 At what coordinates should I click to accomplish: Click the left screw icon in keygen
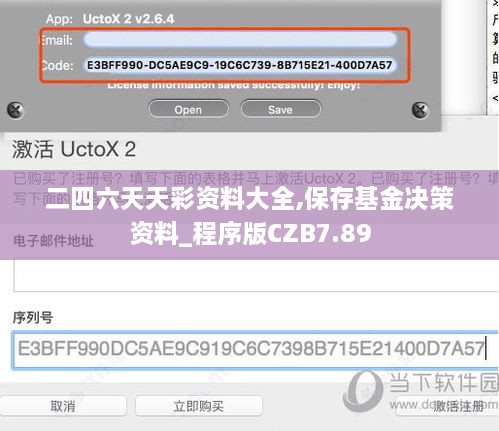tap(15, 110)
